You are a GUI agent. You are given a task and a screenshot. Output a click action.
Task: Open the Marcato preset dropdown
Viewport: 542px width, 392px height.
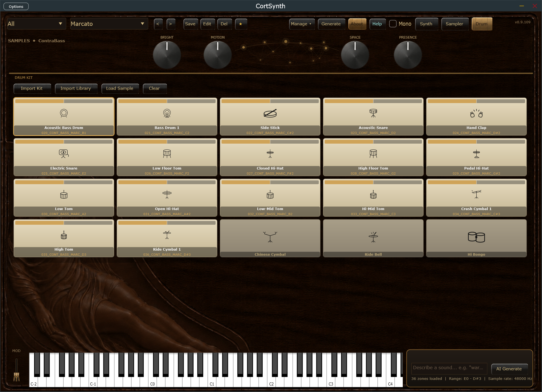pyautogui.click(x=109, y=24)
